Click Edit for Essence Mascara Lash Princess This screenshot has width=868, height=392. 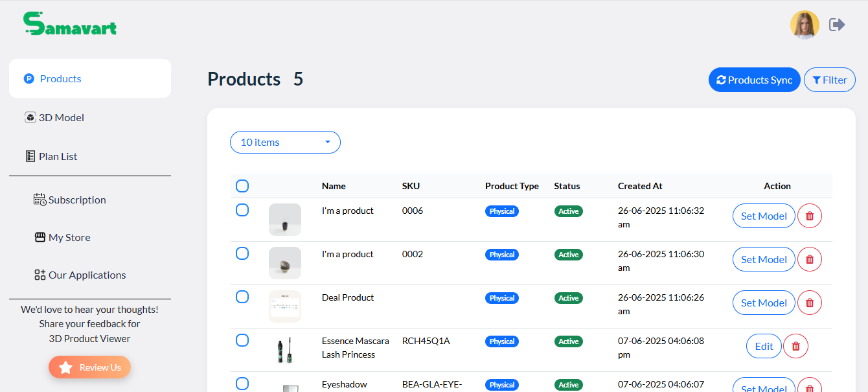[764, 346]
